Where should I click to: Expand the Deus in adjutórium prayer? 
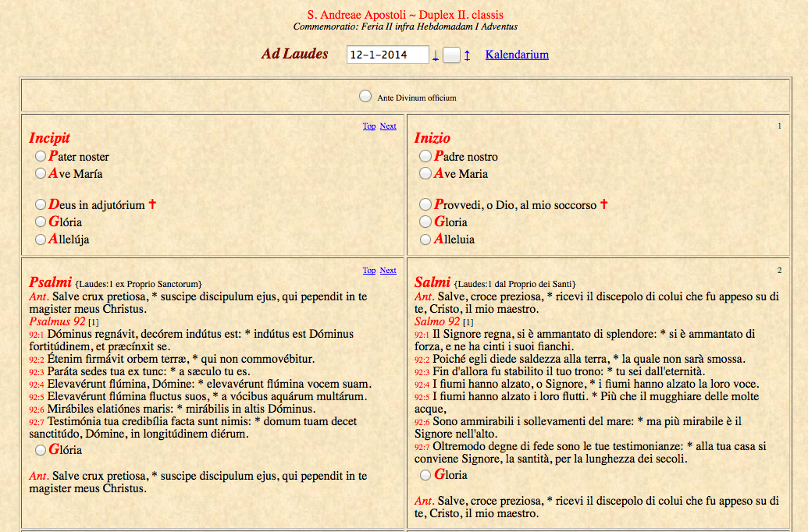(x=41, y=205)
